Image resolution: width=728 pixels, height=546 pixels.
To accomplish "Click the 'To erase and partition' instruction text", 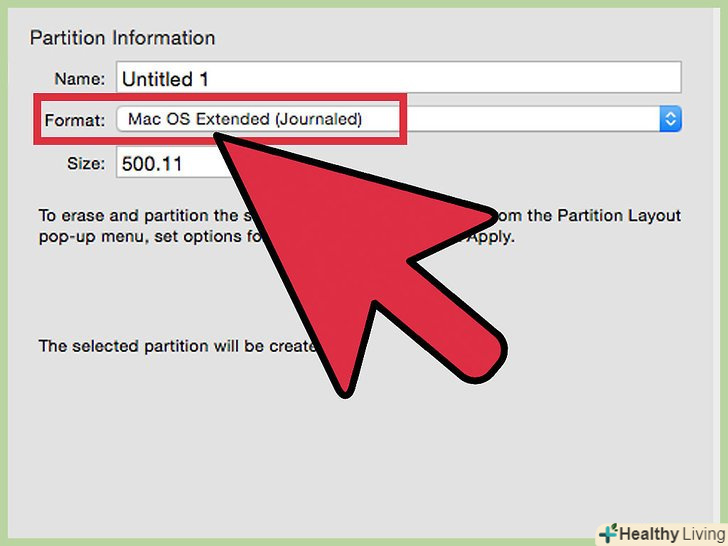I will coord(359,226).
